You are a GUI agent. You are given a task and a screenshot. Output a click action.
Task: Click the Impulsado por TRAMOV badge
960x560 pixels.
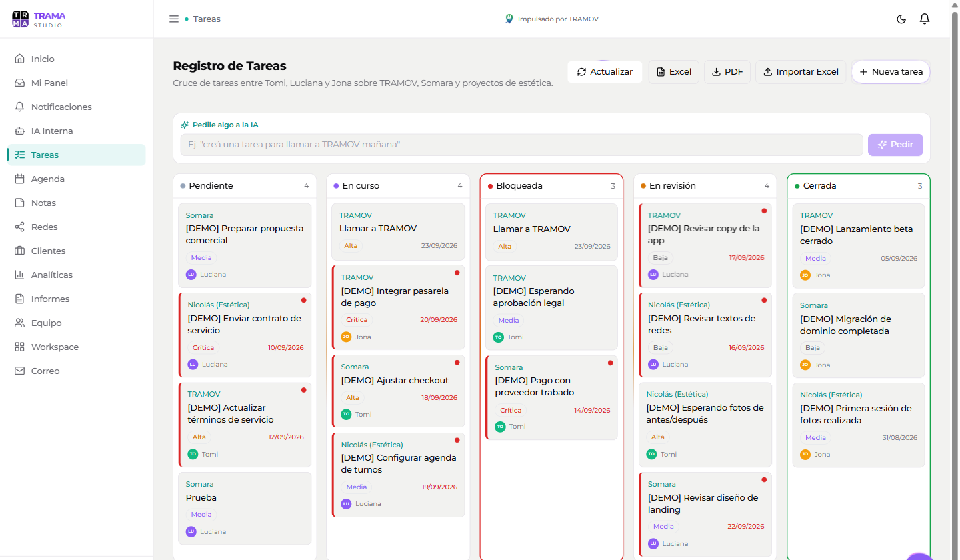551,19
